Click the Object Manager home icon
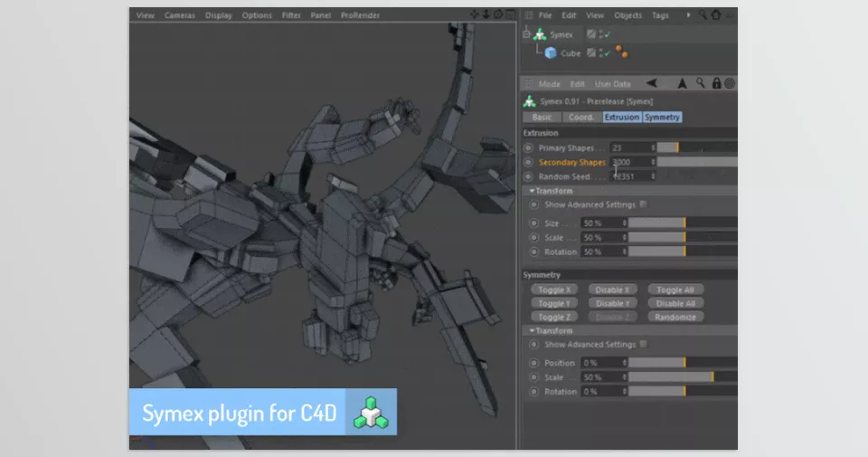 (x=716, y=15)
